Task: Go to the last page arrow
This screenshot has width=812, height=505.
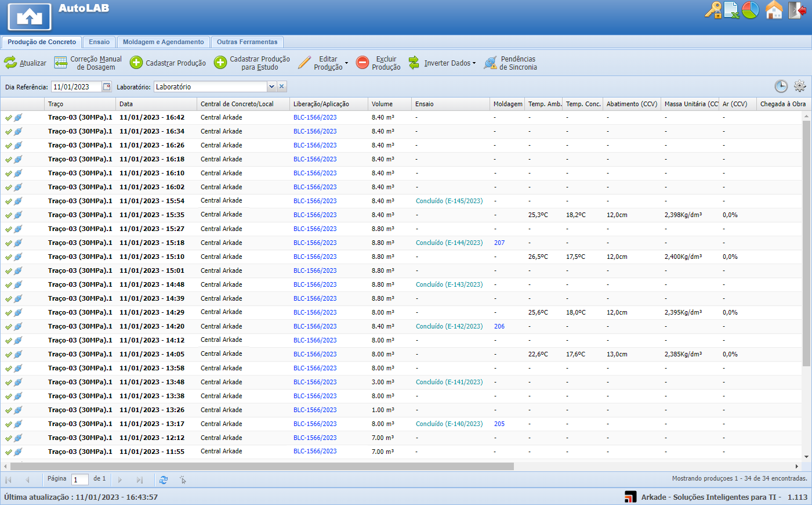Action: coord(139,479)
